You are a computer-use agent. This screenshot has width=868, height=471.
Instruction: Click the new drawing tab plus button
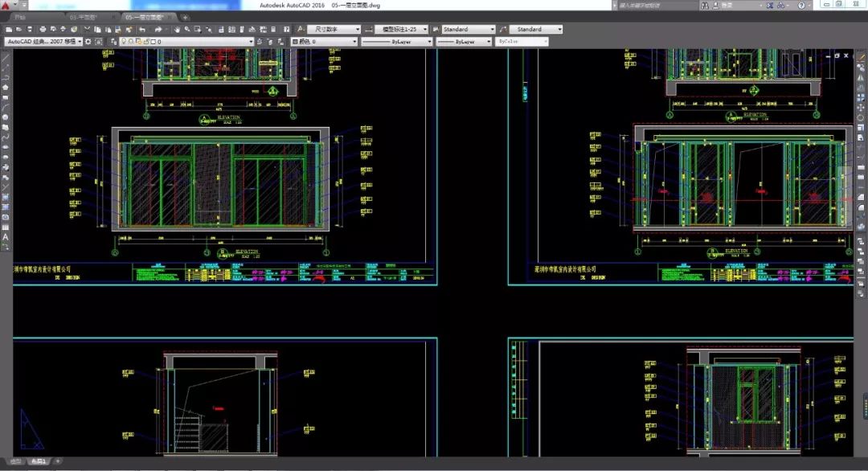coord(186,16)
